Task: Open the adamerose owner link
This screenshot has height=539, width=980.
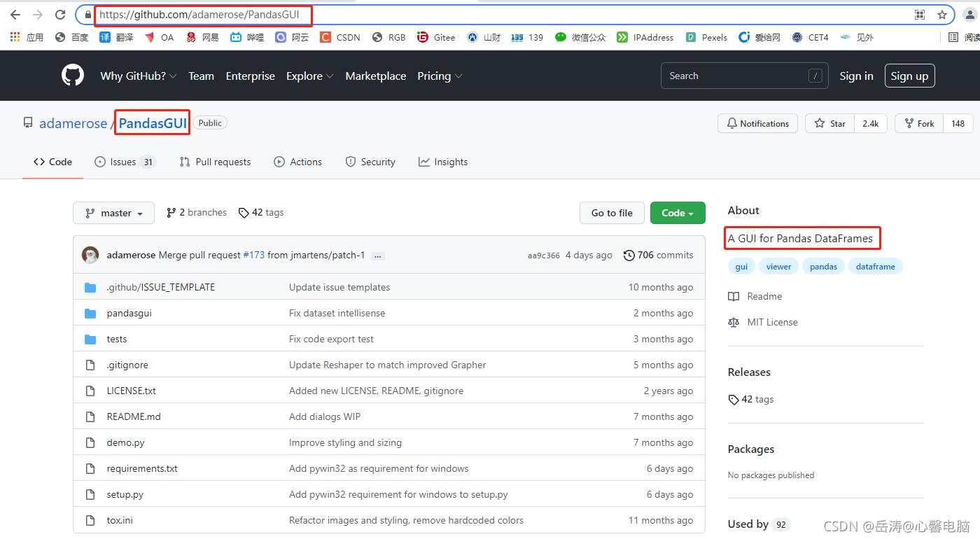Action: (x=73, y=123)
